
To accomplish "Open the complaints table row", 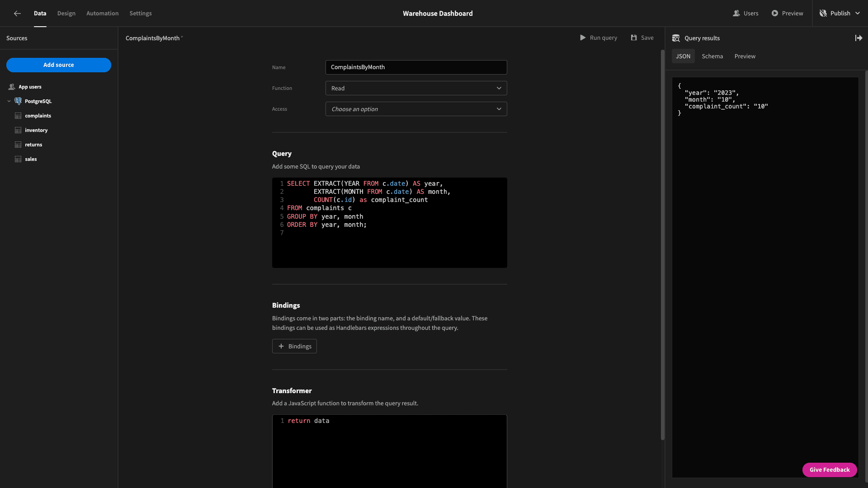I will tap(59, 116).
